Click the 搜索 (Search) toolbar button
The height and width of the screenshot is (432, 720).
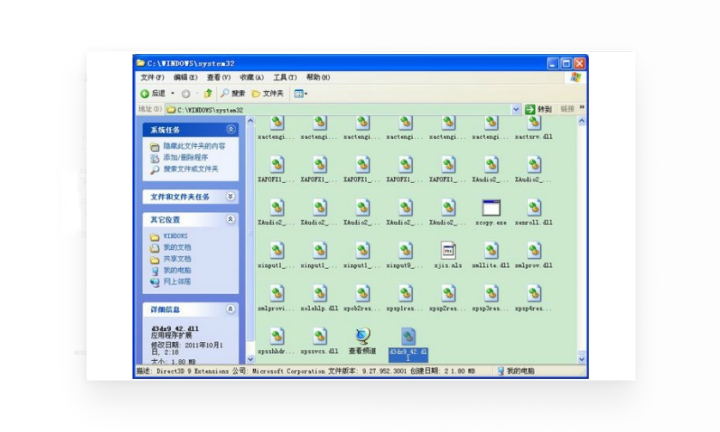(x=231, y=93)
